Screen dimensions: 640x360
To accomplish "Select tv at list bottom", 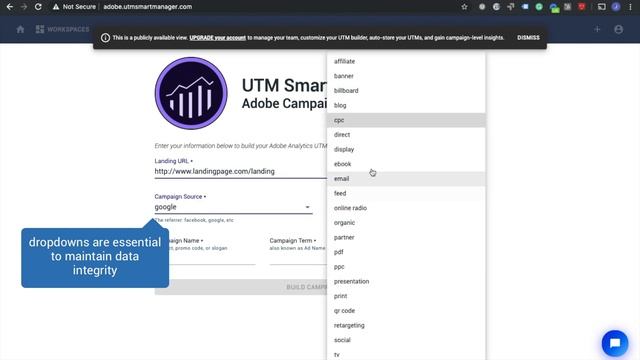I will (x=406, y=354).
